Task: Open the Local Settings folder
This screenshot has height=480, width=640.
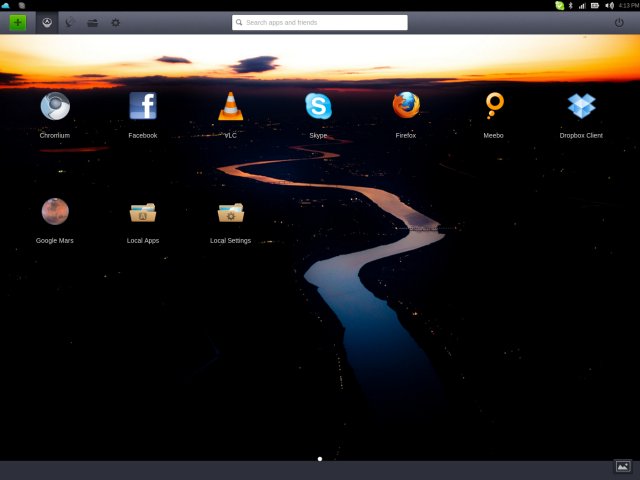Action: click(x=231, y=212)
